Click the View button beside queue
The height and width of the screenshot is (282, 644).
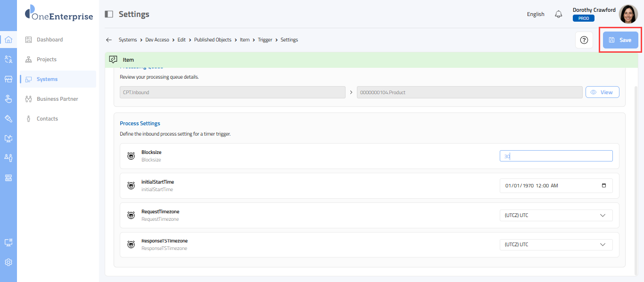602,92
